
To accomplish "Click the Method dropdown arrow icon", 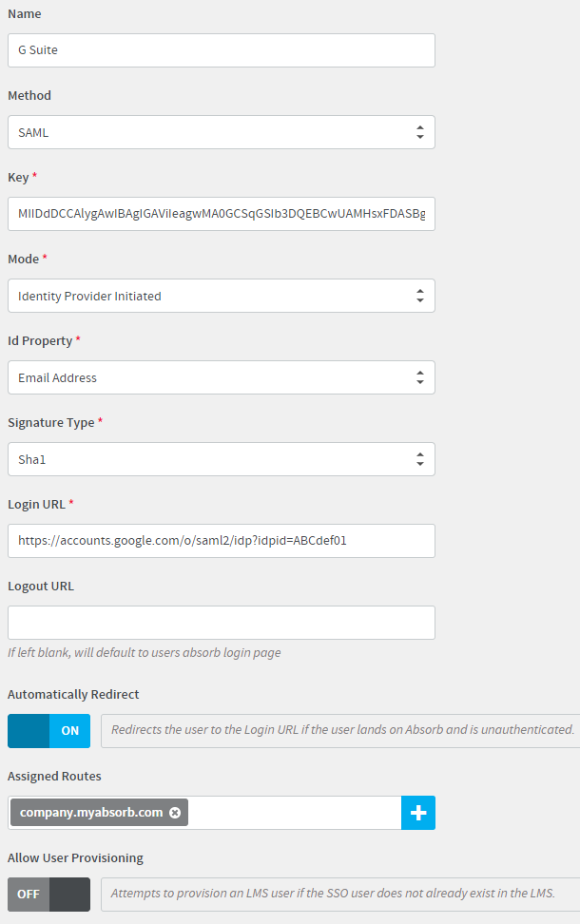I will (419, 132).
